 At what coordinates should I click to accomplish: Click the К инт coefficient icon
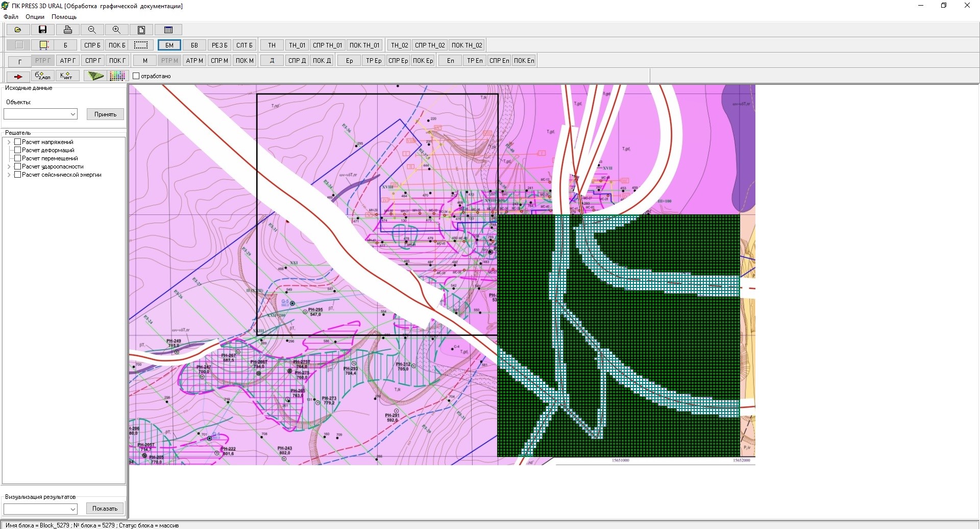click(67, 76)
